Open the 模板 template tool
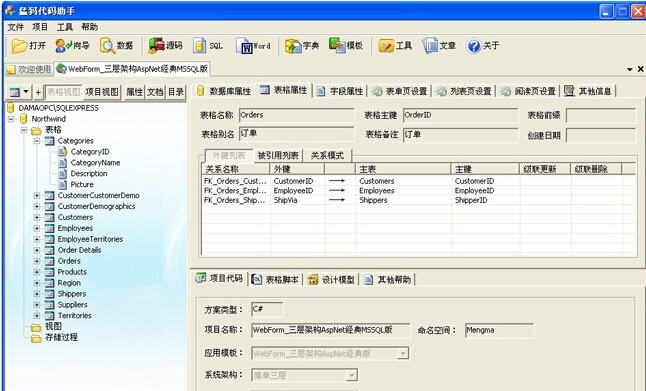 click(346, 46)
